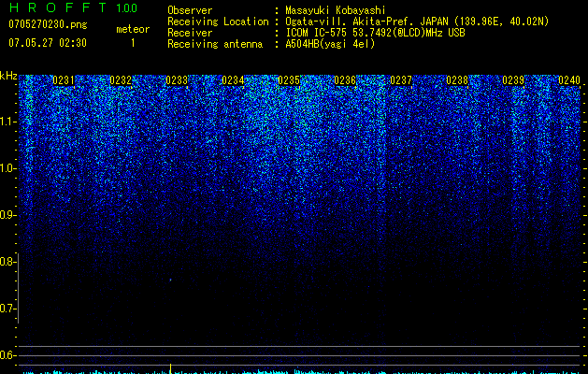Click the gray frequency range bar on left axis
The height and width of the screenshot is (374, 588).
click(x=19, y=289)
